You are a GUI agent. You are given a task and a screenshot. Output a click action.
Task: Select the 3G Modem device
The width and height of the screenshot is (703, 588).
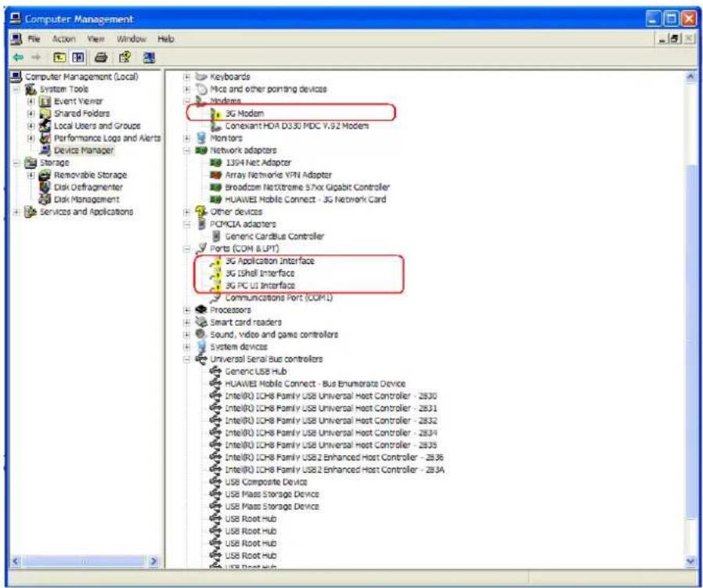click(244, 114)
